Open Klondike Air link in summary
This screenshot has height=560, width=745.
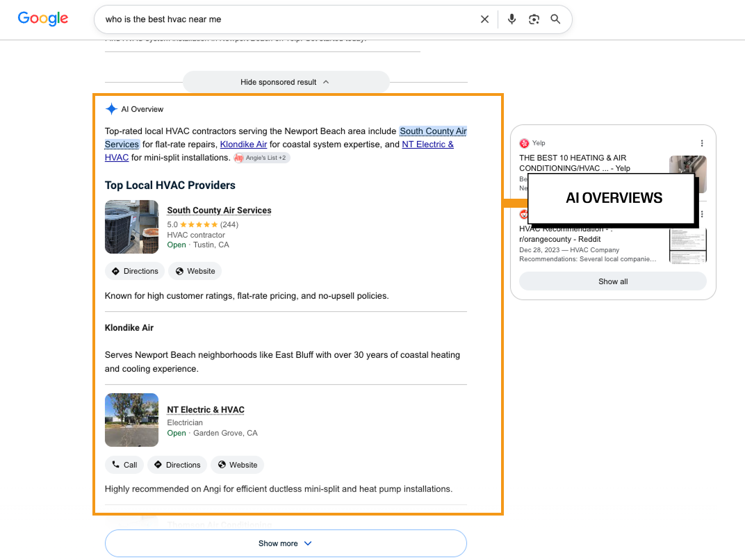pos(243,145)
